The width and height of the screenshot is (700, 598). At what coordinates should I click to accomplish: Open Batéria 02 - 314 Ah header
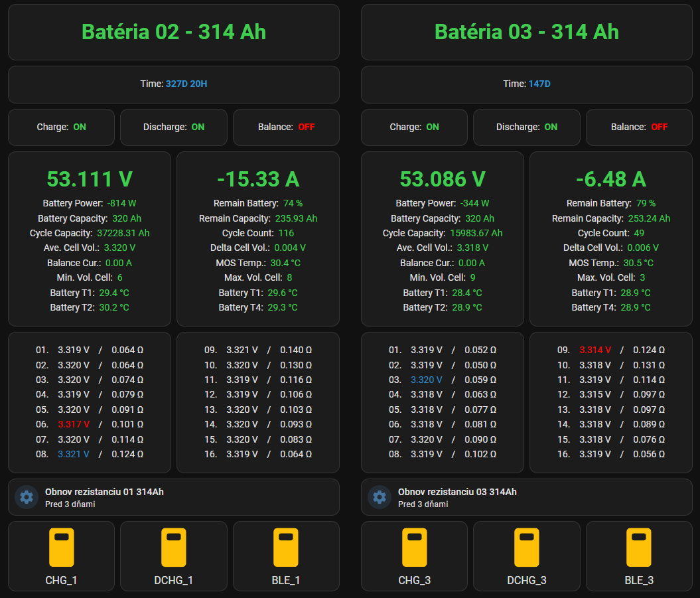pyautogui.click(x=174, y=32)
